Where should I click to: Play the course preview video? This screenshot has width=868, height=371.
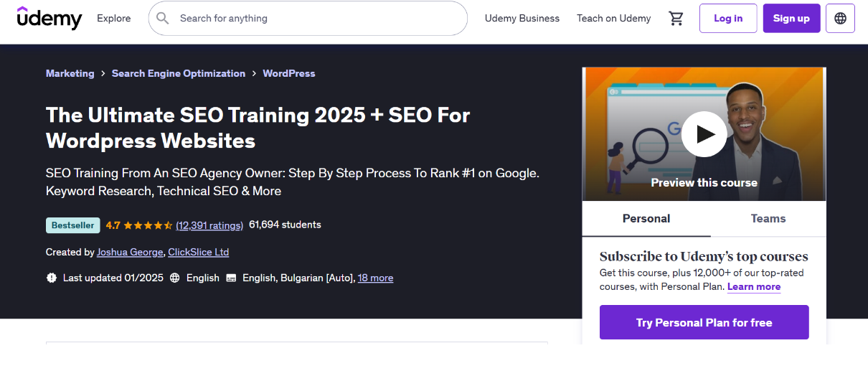coord(704,133)
